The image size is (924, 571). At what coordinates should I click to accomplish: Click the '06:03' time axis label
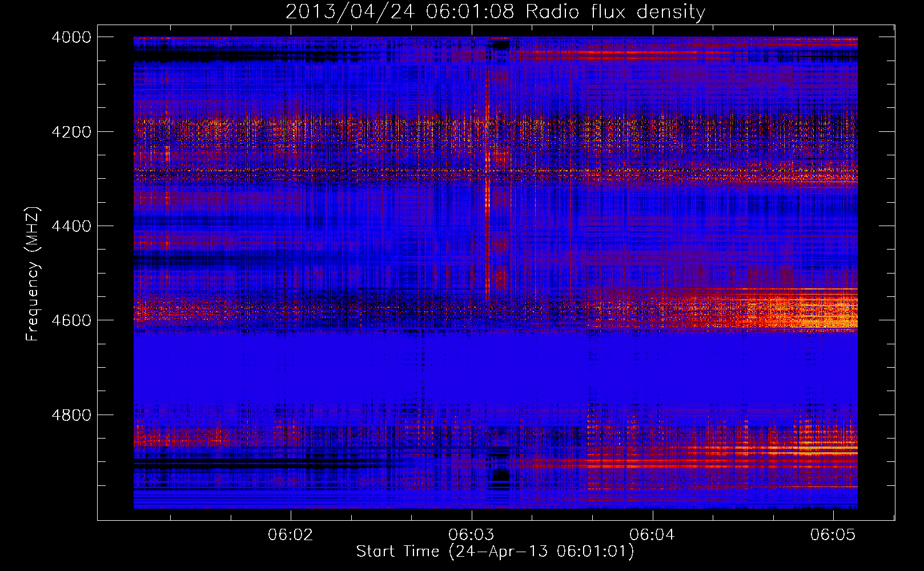[x=472, y=534]
